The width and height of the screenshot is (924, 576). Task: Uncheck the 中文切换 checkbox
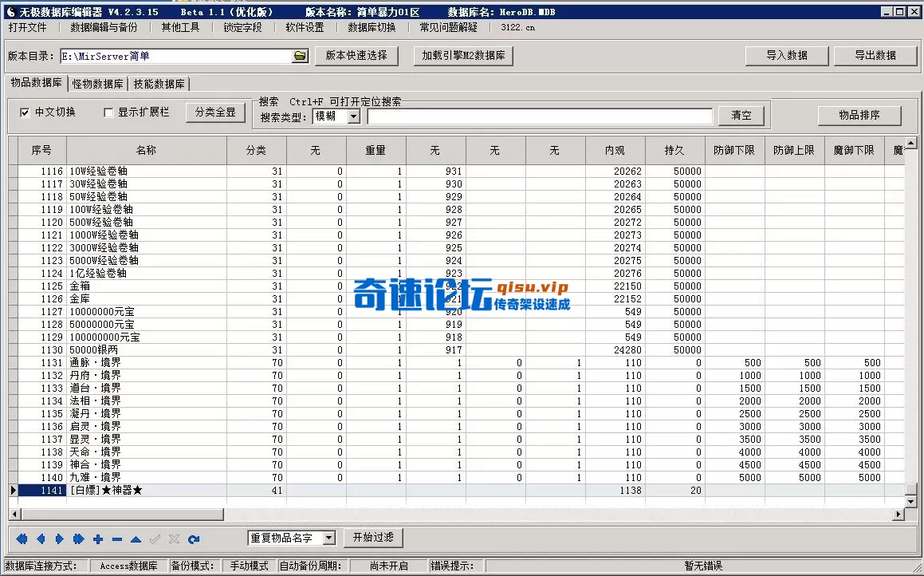26,112
